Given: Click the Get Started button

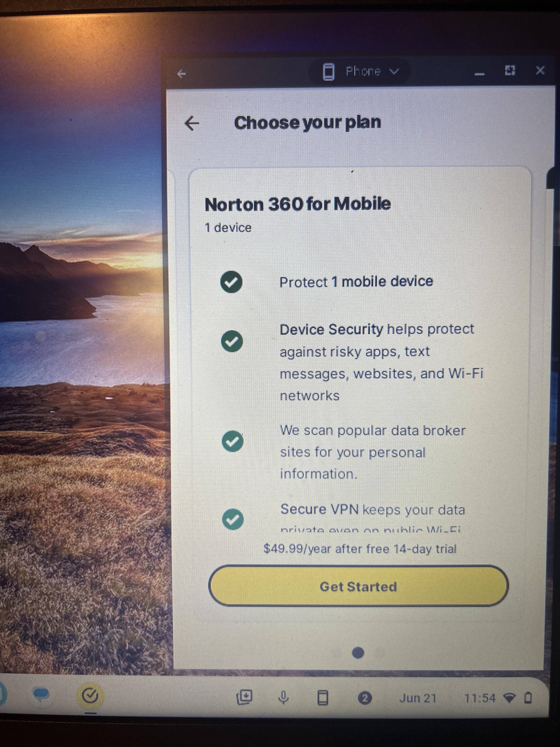Looking at the screenshot, I should coord(358,587).
